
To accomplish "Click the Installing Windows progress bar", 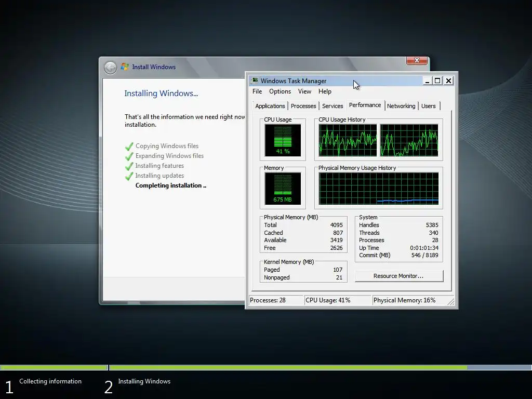I will [320, 367].
